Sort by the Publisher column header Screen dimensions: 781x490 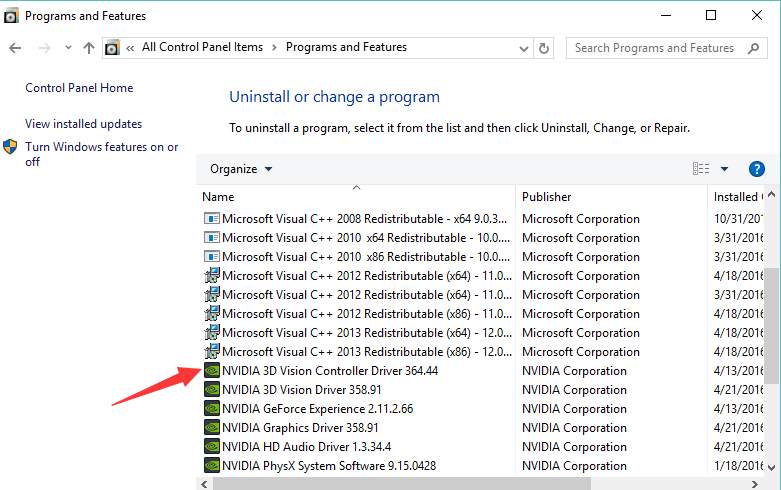[x=612, y=197]
